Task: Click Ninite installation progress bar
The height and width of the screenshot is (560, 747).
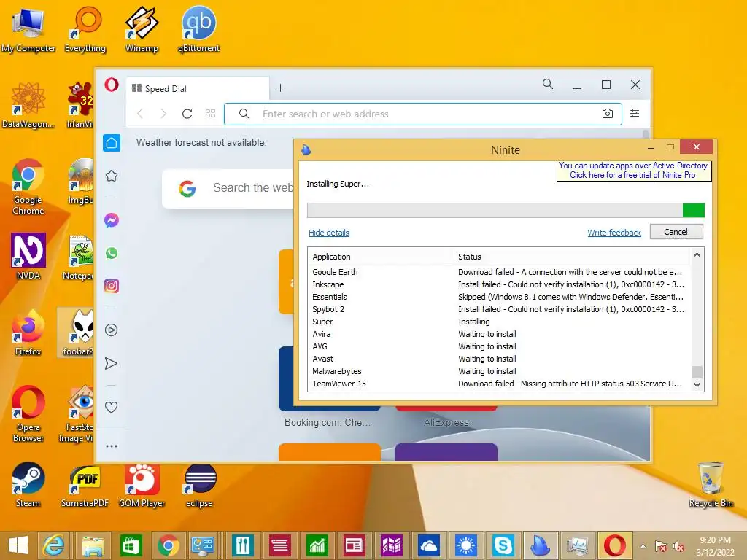Action: pos(506,210)
